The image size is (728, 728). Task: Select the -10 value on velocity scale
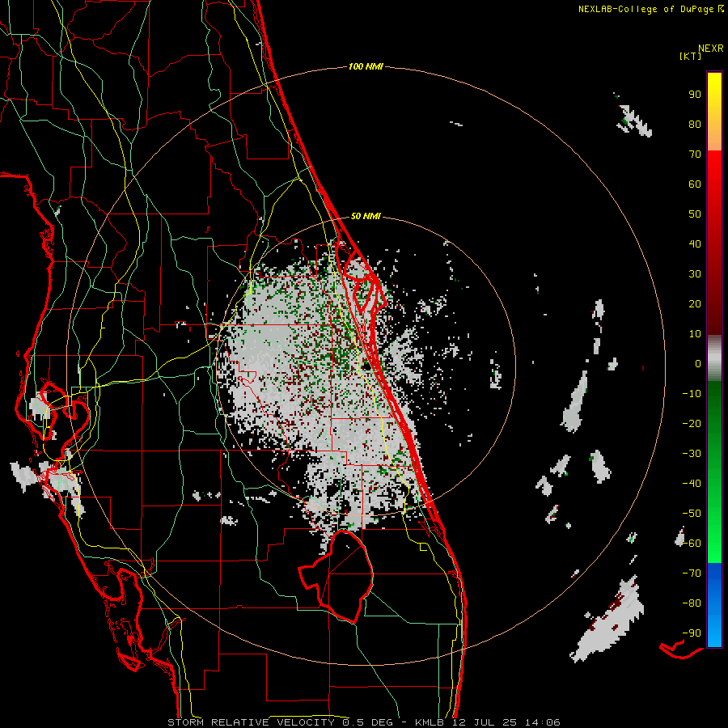click(x=692, y=394)
